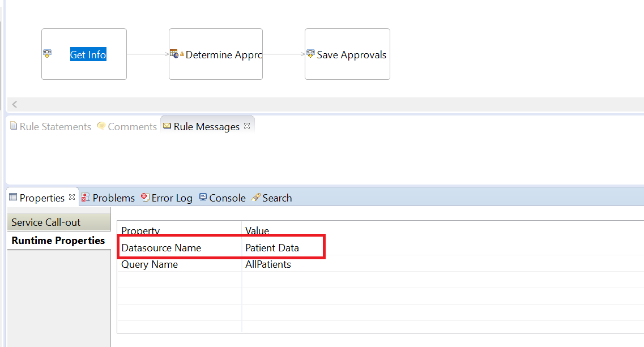Select the Determine Approvals node
Screen dimensions: 644x347
pyautogui.click(x=216, y=54)
